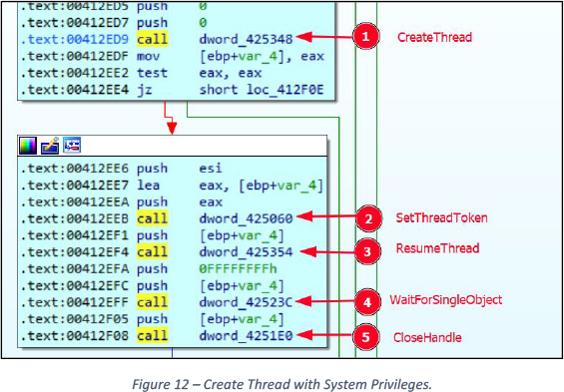
Task: Select call at address 00412ED9
Action: point(152,39)
